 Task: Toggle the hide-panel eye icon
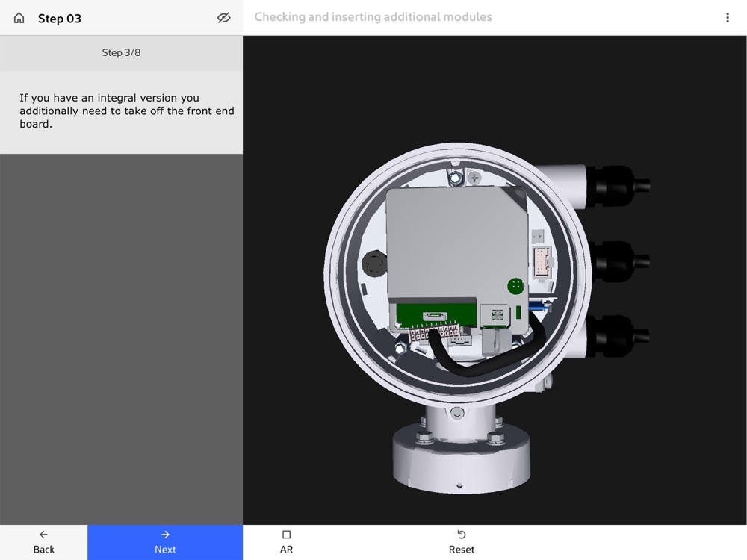tap(223, 18)
